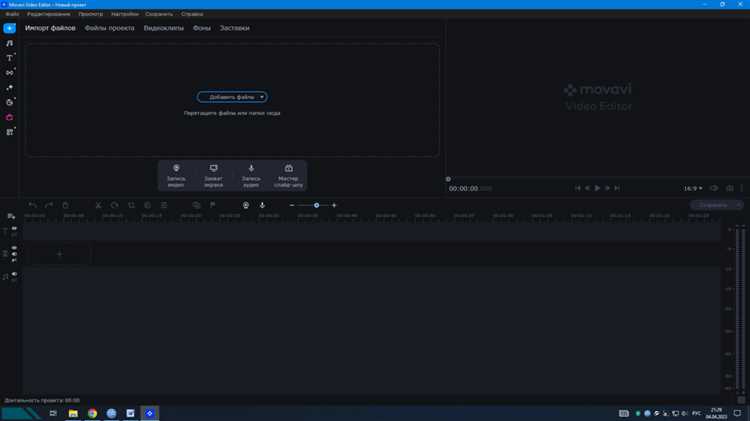
Task: Click the timeline zoom slider handle
Action: pos(316,205)
